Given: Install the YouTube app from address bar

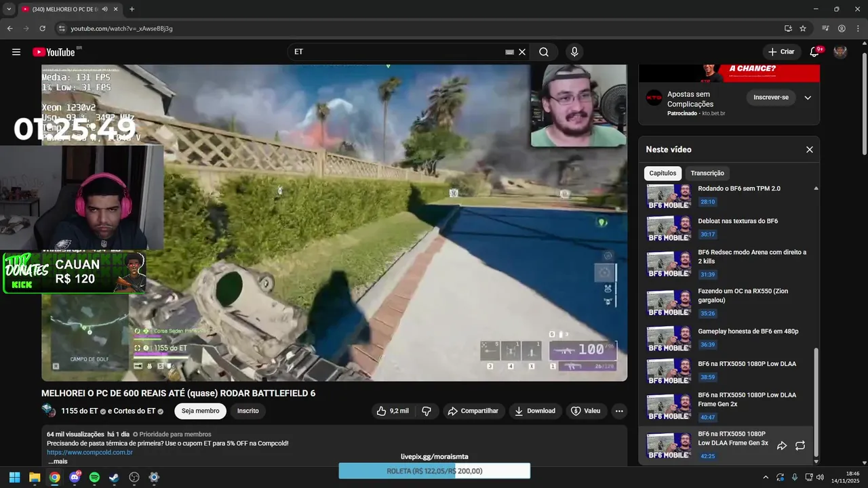Looking at the screenshot, I should [x=788, y=28].
